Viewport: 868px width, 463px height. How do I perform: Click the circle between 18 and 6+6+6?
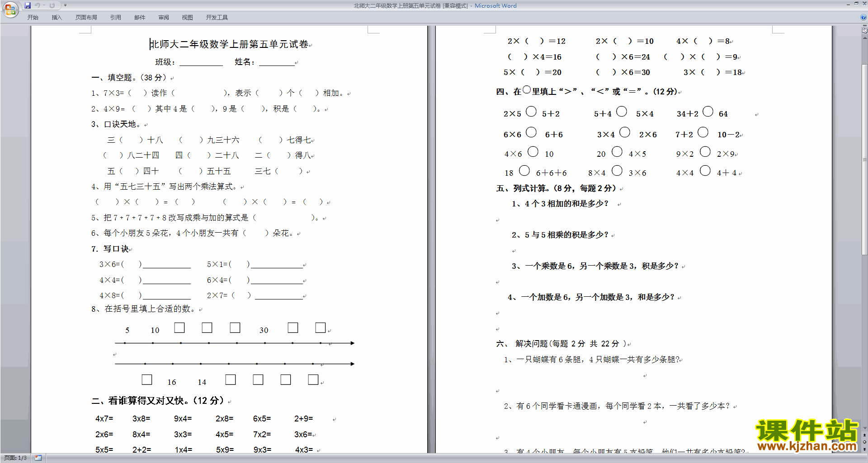tap(524, 170)
